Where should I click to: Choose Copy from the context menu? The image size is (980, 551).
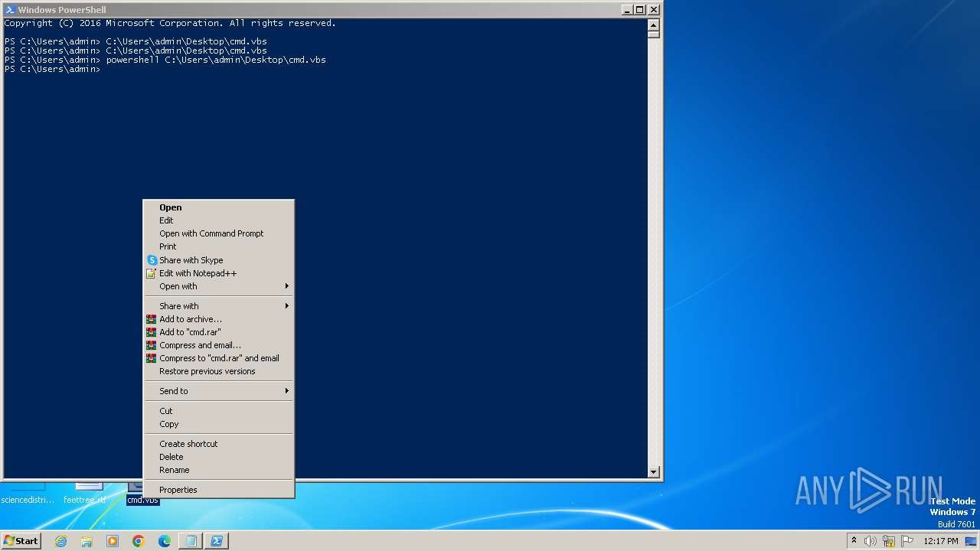tap(219, 424)
